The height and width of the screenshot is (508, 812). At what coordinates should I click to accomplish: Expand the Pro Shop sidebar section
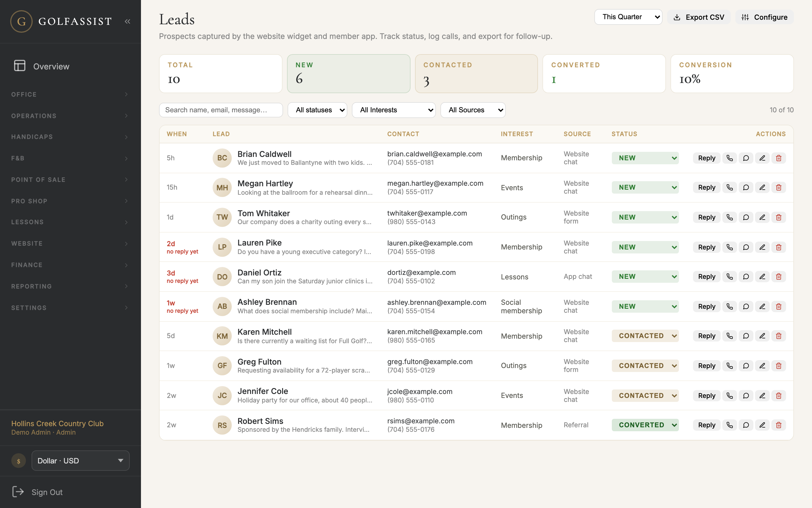click(x=70, y=201)
